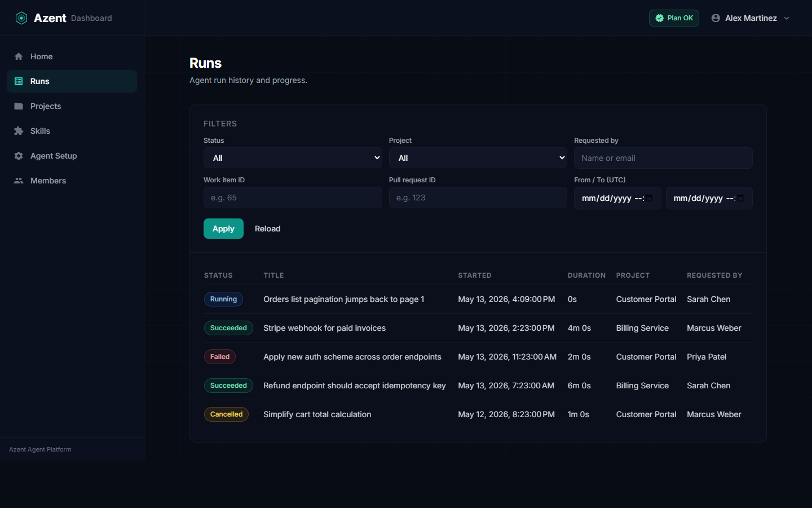The image size is (812, 508).
Task: Click the STATUS column header
Action: click(218, 275)
